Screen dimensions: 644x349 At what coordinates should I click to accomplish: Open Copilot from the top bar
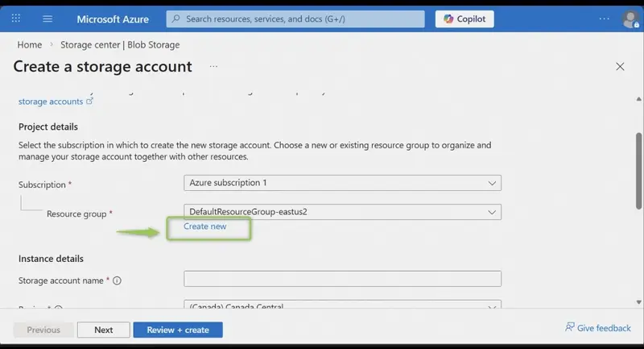point(464,19)
